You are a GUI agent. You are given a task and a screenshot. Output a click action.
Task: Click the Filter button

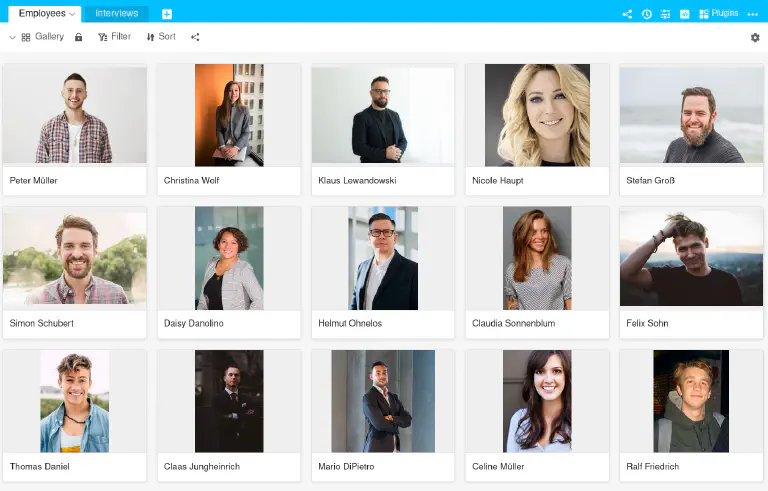[x=114, y=37]
